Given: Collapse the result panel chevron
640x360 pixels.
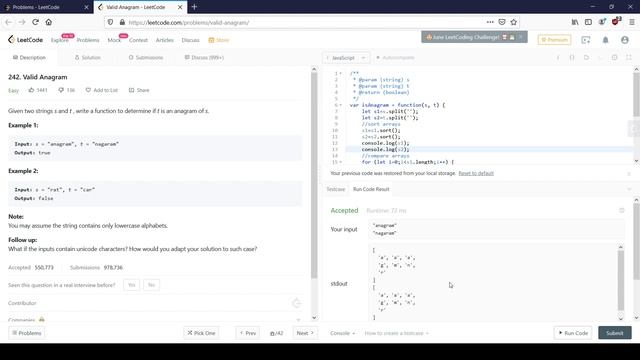Looking at the screenshot, I should (x=629, y=189).
